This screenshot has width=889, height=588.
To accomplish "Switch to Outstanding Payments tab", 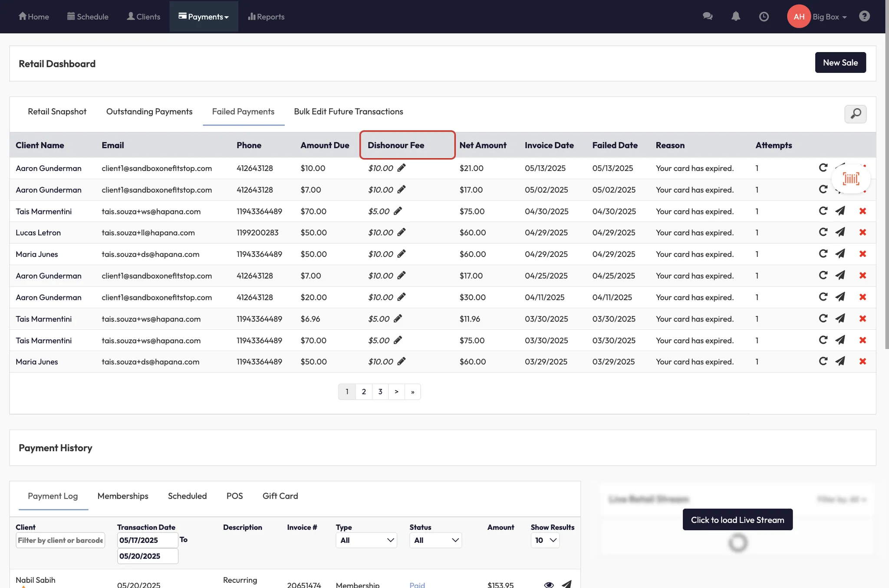I will click(x=149, y=112).
